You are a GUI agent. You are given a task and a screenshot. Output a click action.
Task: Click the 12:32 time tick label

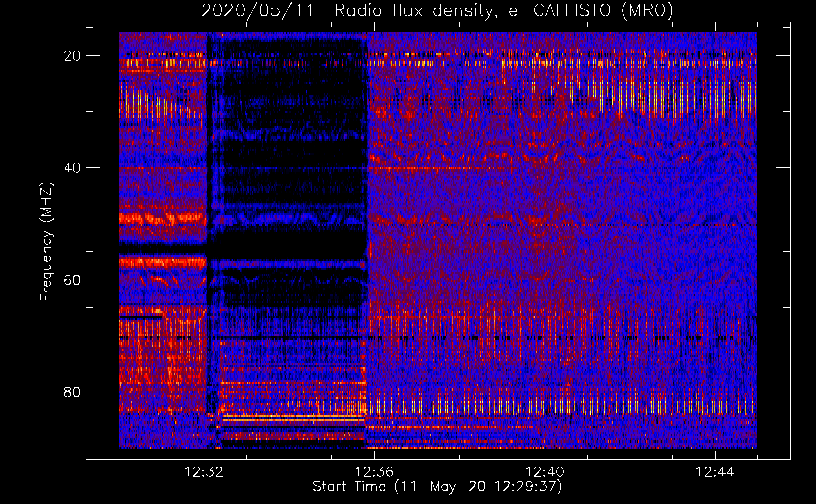[204, 472]
